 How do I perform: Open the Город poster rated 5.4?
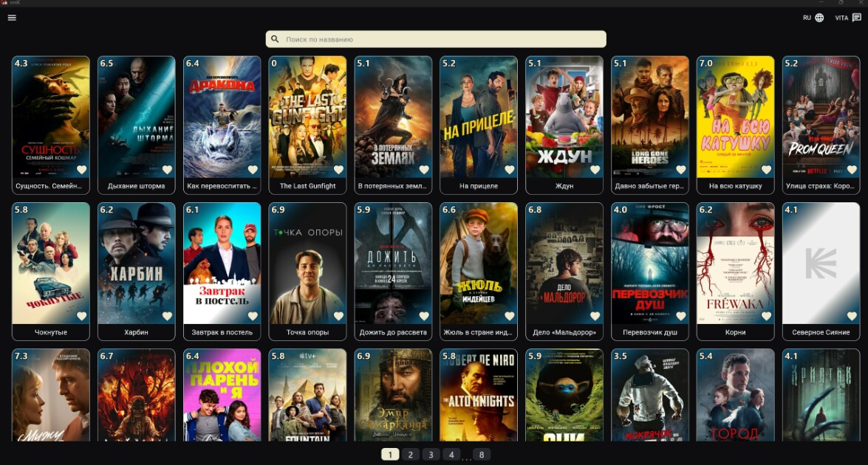[x=736, y=395]
